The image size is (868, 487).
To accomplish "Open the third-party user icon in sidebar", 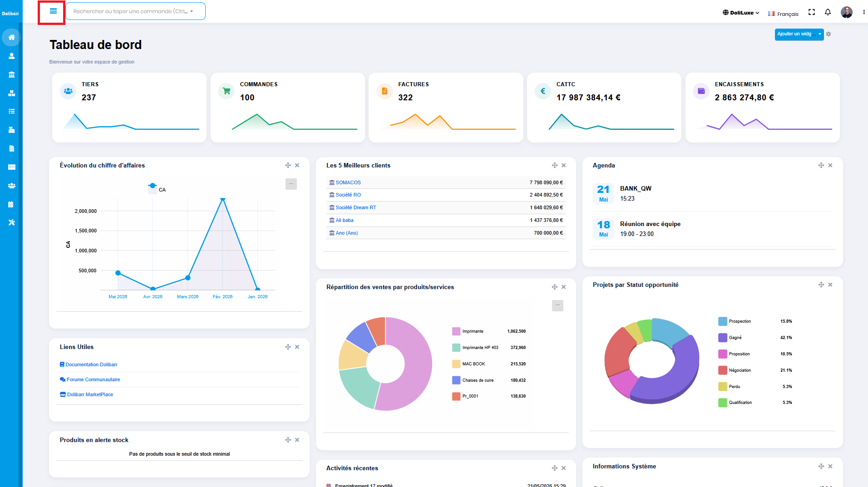I will pos(11,56).
